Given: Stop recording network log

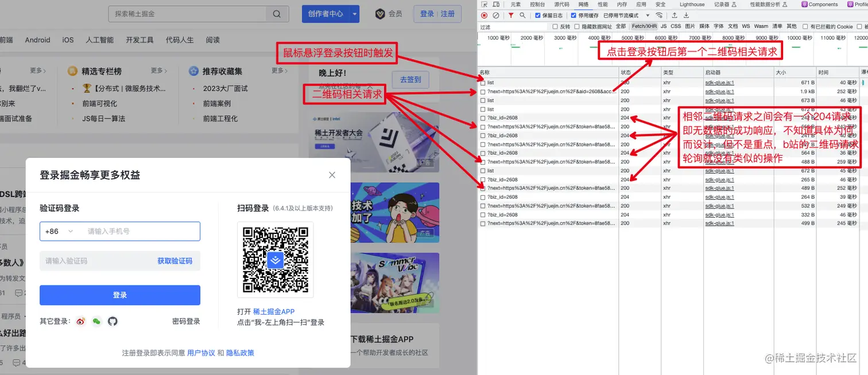Looking at the screenshot, I should pos(483,15).
